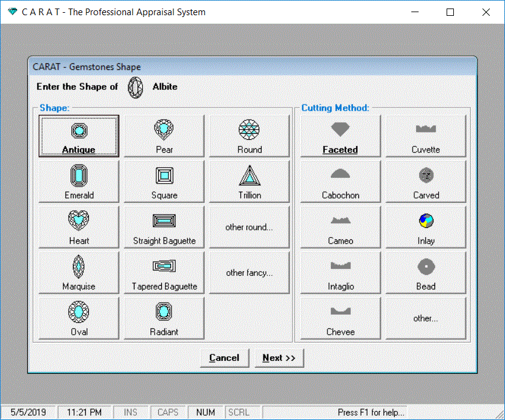505x420 pixels.
Task: Pick the Tapered Baguette shape
Action: tap(164, 273)
